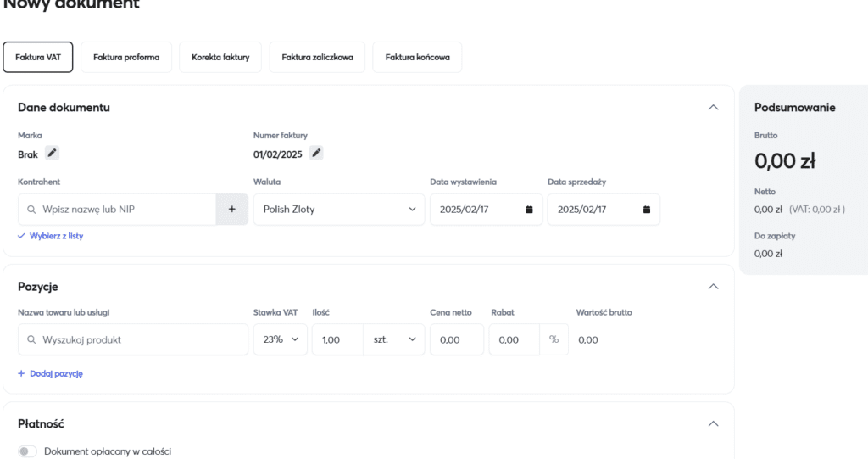The image size is (868, 459).
Task: Open calendar for Data sprzedaży
Action: pyautogui.click(x=646, y=210)
